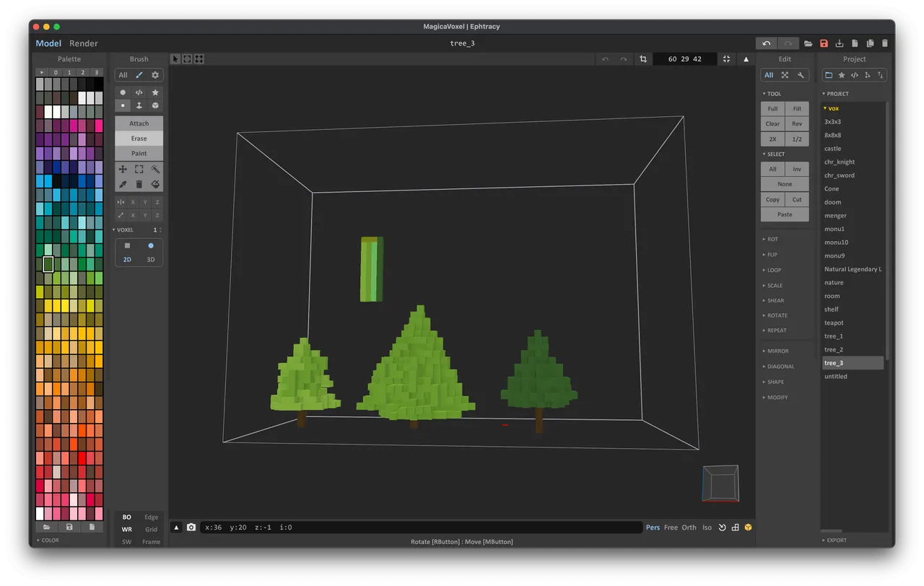Switch to the Model tab
The image size is (924, 586).
click(x=48, y=43)
